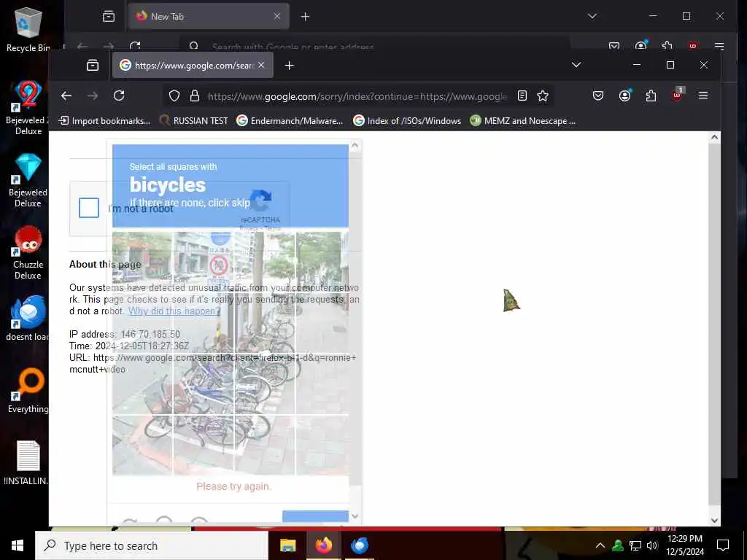
Task: Open Firefox View in the background window
Action: (109, 17)
